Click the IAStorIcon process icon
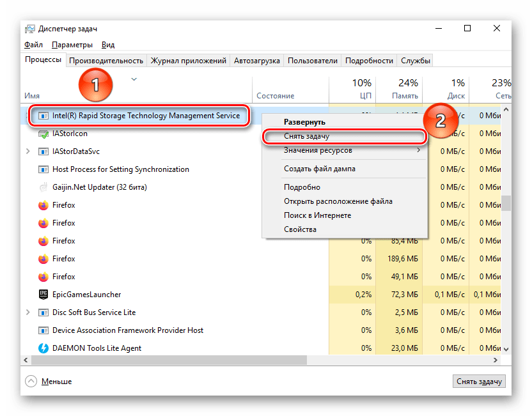The width and height of the screenshot is (532, 416). (43, 134)
